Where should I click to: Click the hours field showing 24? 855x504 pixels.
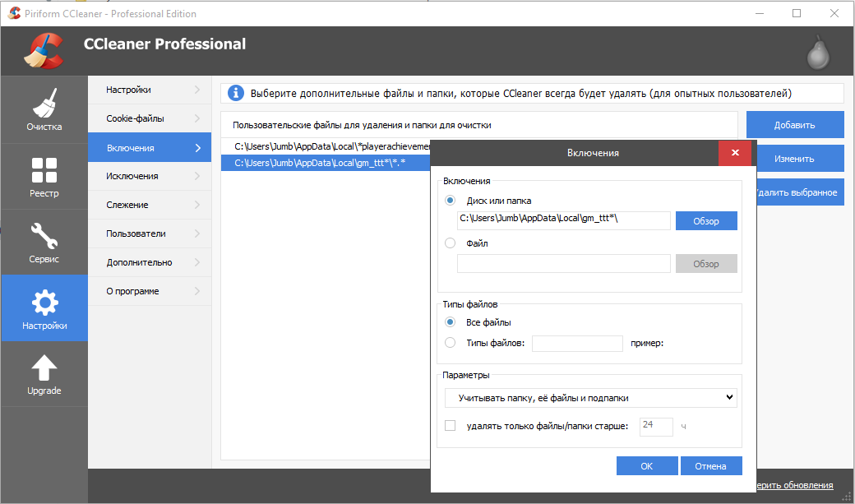[x=657, y=427]
